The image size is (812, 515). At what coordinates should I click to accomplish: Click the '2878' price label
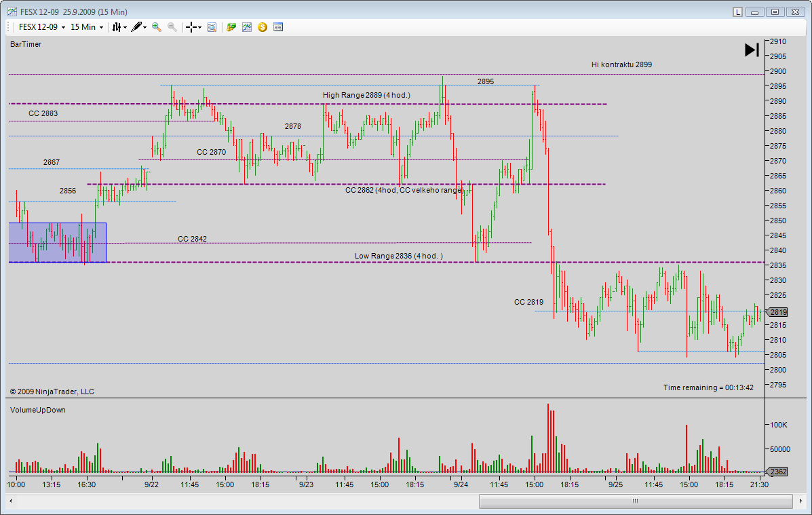[x=292, y=126]
